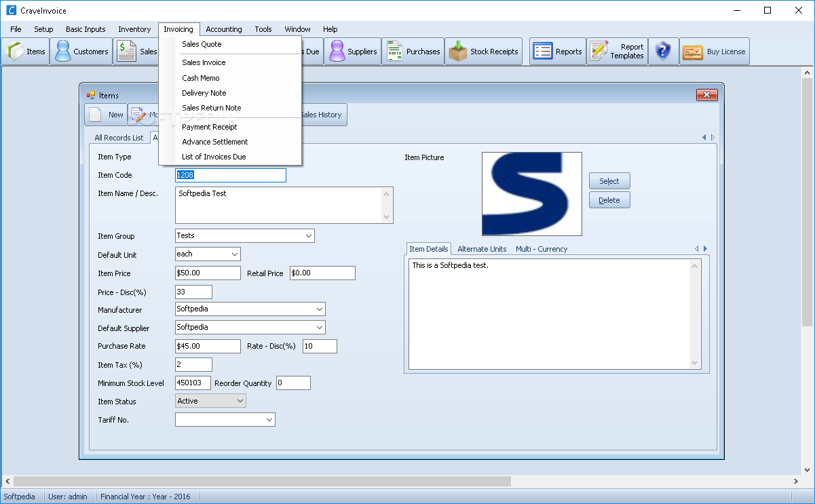Screen dimensions: 815x504
Task: Click the main horizontal scrollbar
Action: 401,481
